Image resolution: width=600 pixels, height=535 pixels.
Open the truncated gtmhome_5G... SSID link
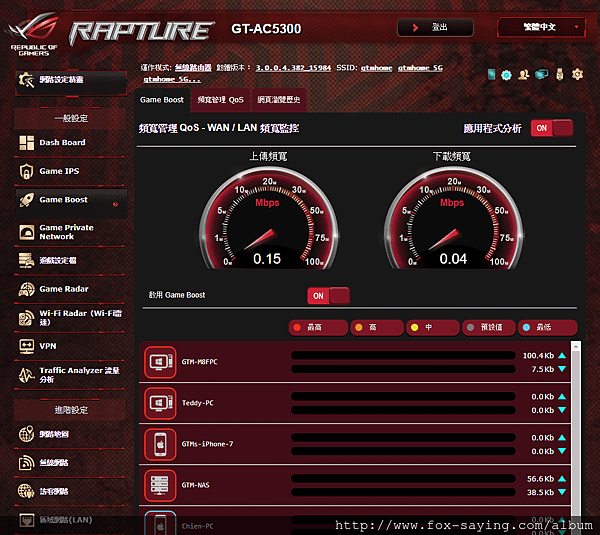tap(172, 79)
